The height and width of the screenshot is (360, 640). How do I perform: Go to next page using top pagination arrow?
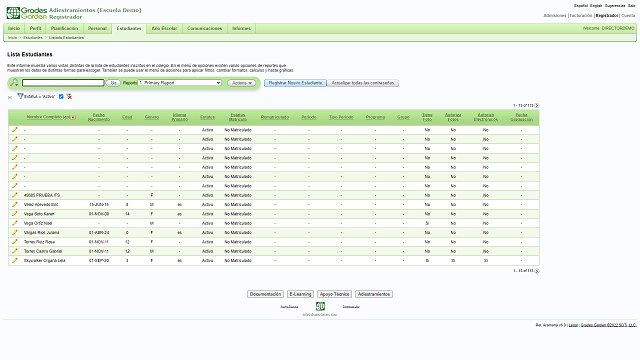tap(537, 106)
